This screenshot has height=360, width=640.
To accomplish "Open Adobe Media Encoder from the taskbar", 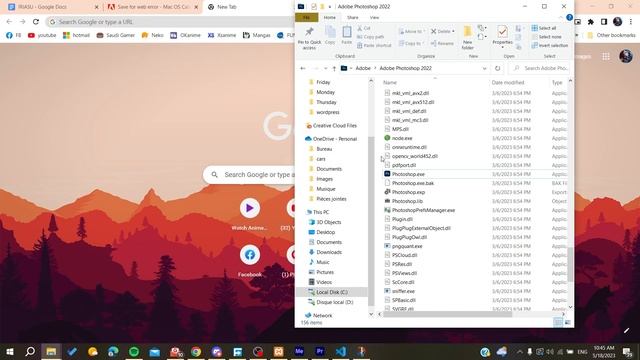I will (299, 351).
